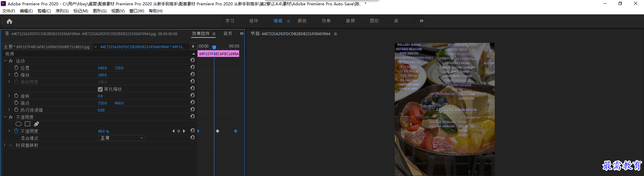This screenshot has width=644, height=176.
Task: Switch to the 效果 workspace
Action: (326, 21)
